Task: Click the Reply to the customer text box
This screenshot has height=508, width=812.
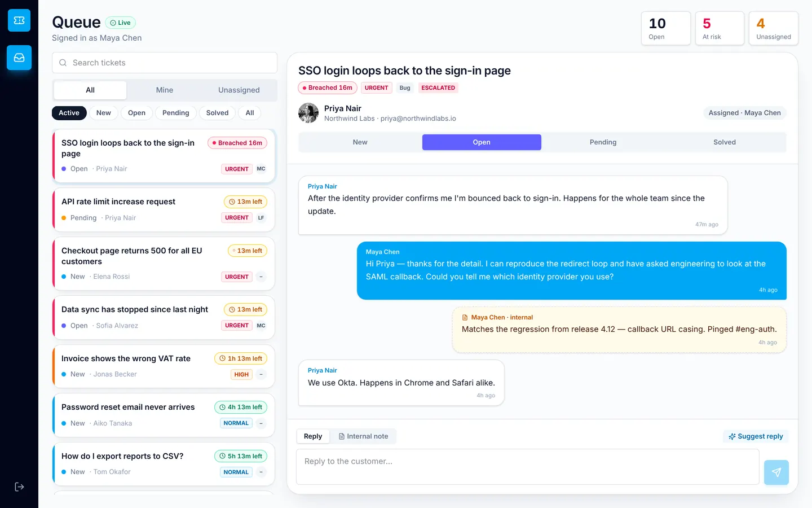Action: [x=528, y=467]
